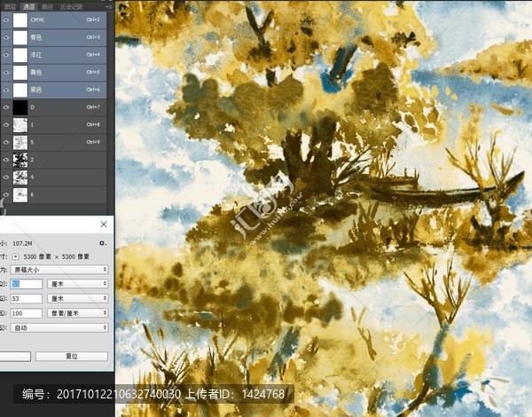Toggle eye icon for 洋红 channel

(6, 55)
